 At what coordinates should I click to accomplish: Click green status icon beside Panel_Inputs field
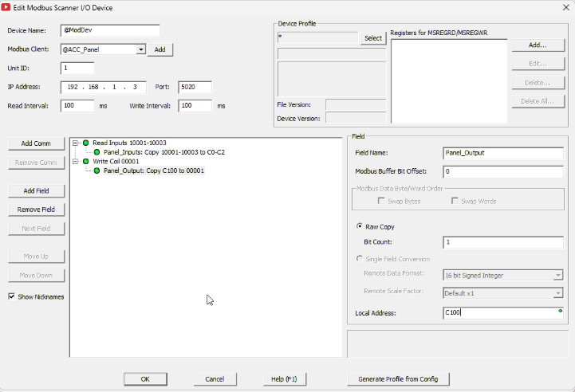(x=96, y=152)
